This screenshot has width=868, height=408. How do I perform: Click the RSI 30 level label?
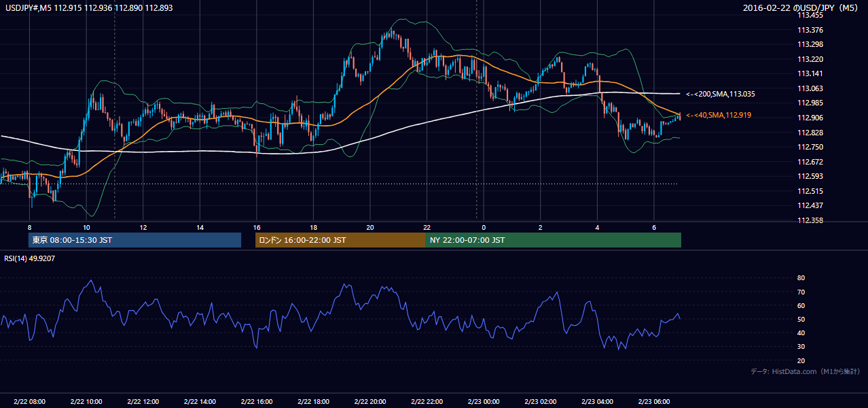pos(801,347)
